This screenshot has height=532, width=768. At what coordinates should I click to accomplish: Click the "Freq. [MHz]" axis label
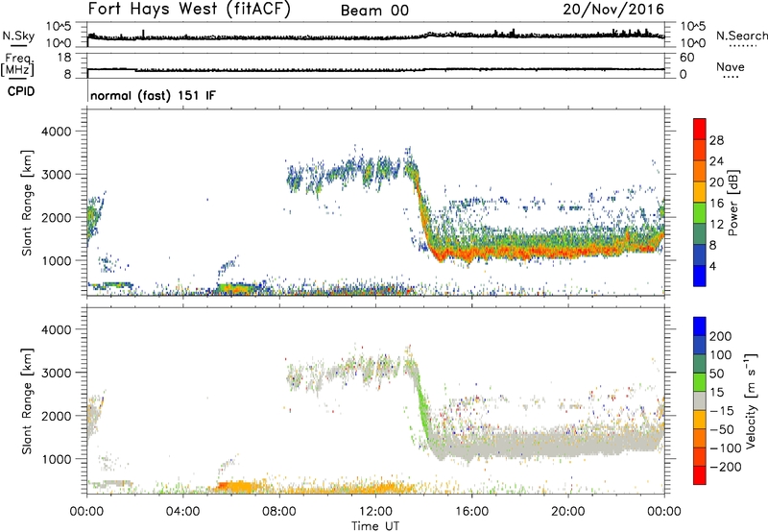pyautogui.click(x=17, y=64)
